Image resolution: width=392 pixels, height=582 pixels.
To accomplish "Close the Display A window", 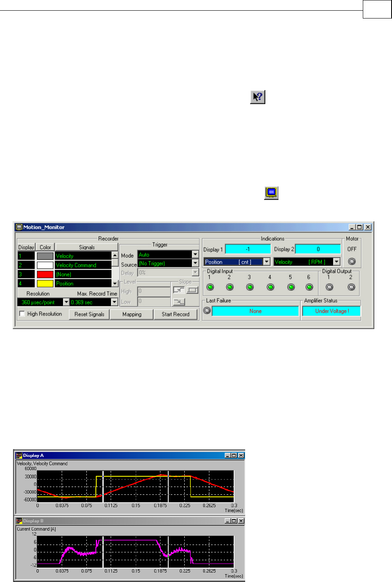I will click(x=241, y=455).
